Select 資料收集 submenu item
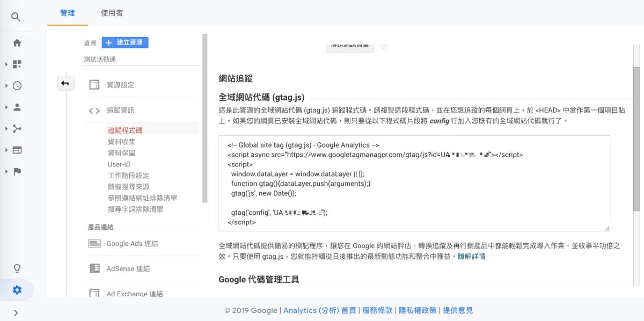 [121, 142]
